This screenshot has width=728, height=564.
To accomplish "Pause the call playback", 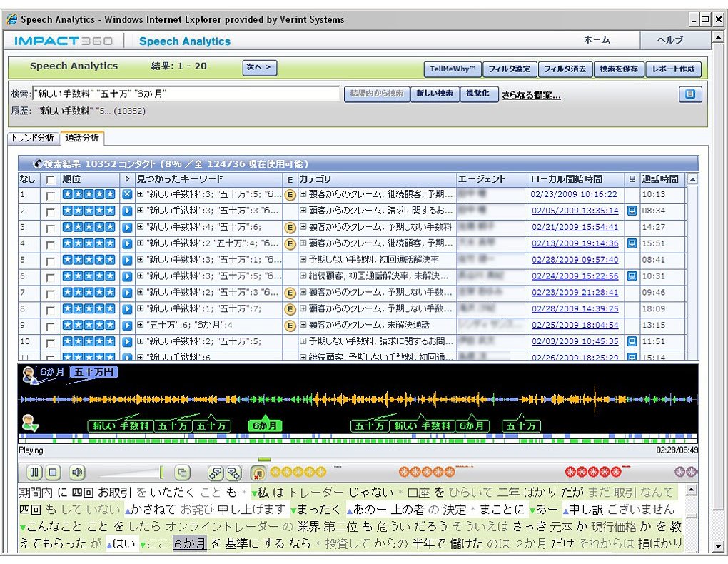I will pyautogui.click(x=34, y=473).
